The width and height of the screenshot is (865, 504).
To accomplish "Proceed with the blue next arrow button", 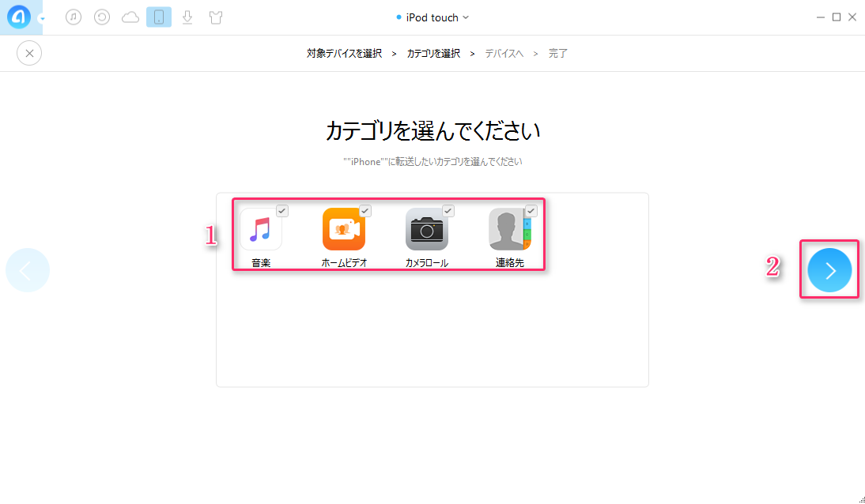I will click(x=829, y=270).
